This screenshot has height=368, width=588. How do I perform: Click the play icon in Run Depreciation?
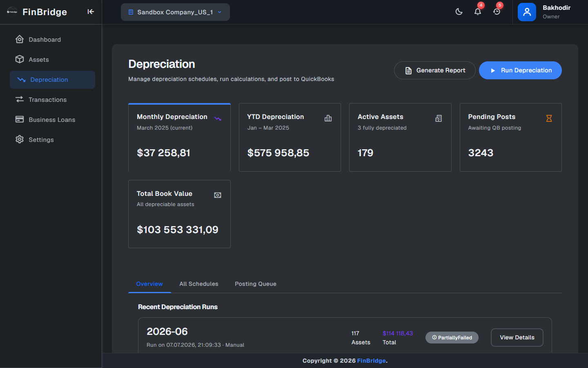pyautogui.click(x=493, y=71)
